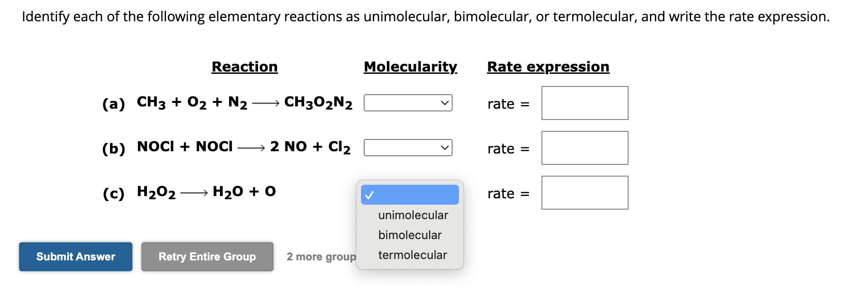Click the rate expression field for reaction (b)
The height and width of the screenshot is (307, 868).
coord(584,148)
